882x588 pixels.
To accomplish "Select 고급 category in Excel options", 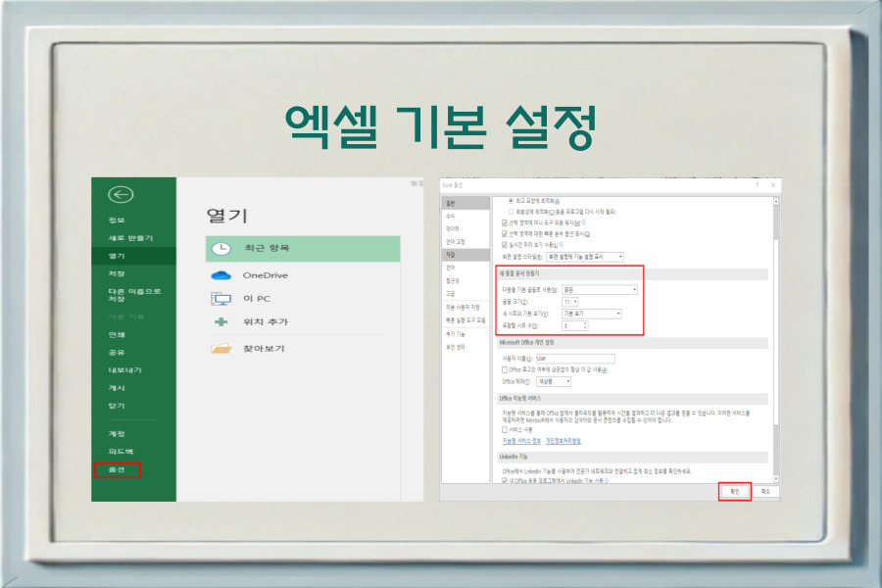I will 451,294.
